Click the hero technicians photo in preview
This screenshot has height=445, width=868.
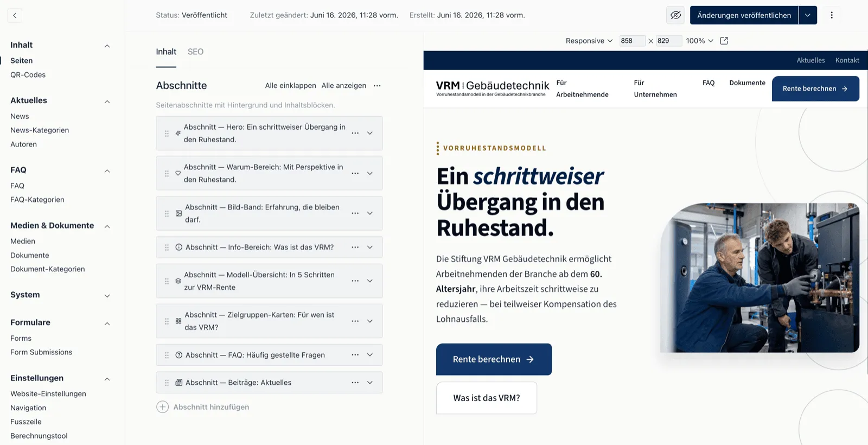pyautogui.click(x=759, y=278)
